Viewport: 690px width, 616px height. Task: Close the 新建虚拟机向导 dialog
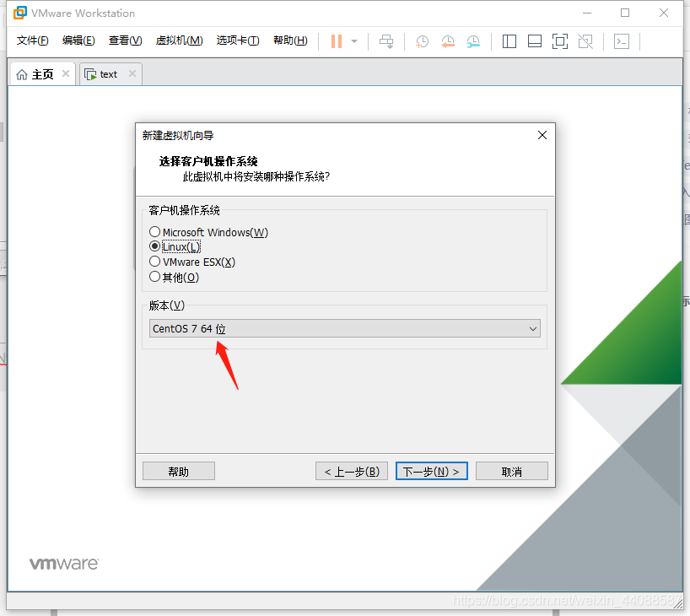tap(542, 135)
